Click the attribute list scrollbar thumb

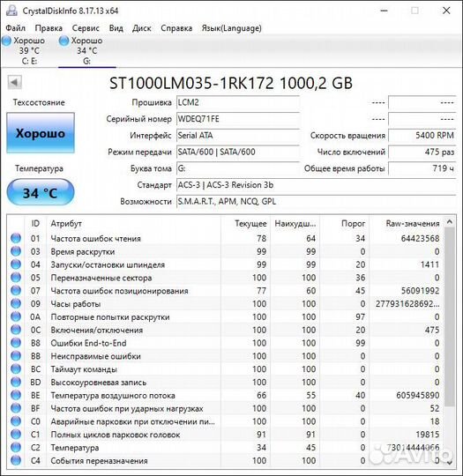click(x=450, y=317)
